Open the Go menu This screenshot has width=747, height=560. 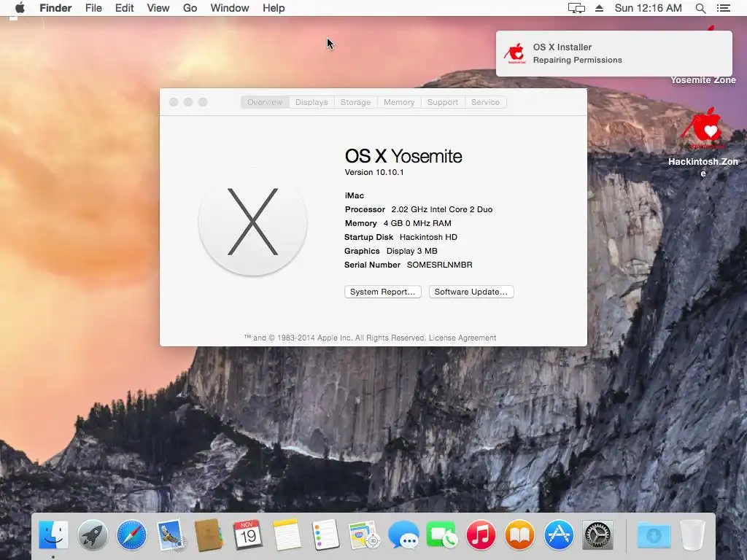point(190,8)
